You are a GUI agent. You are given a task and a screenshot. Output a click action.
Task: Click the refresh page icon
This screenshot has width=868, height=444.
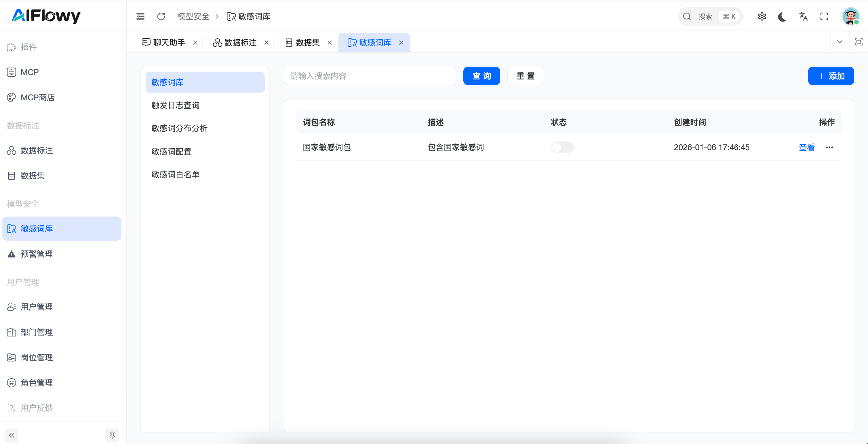point(161,16)
